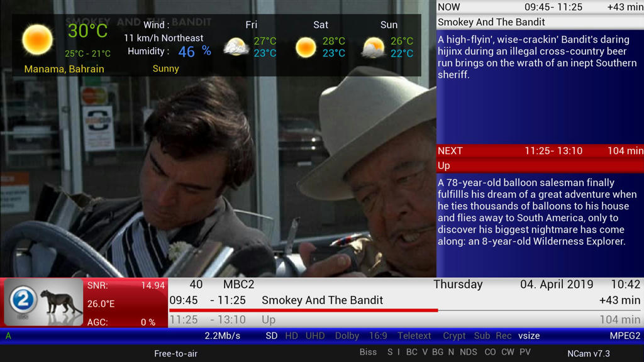The image size is (644, 362).
Task: Click the 'Up' title in NEXT panel
Action: 443,166
